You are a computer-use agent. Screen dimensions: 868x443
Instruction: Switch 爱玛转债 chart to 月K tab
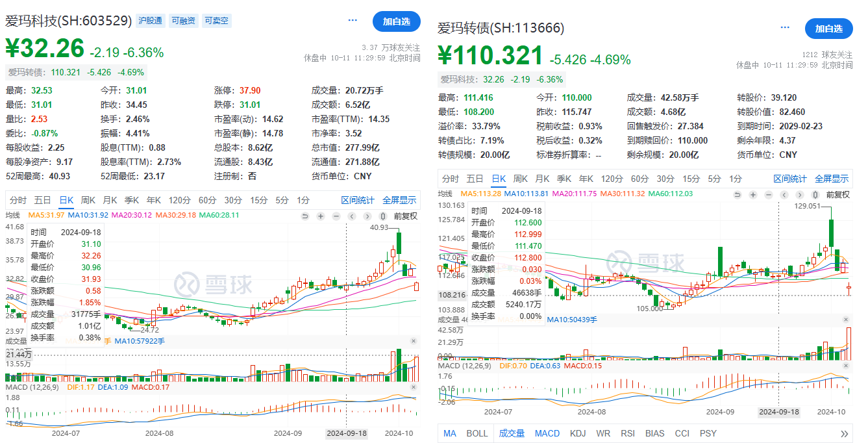(543, 179)
